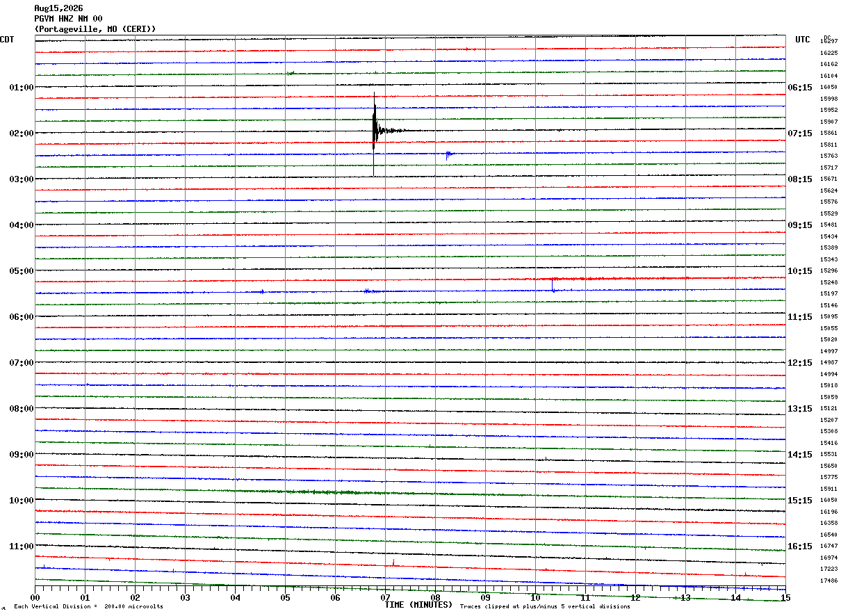841x616 pixels.
Task: Select the 06:00 CDT row label
Action: pyautogui.click(x=22, y=317)
